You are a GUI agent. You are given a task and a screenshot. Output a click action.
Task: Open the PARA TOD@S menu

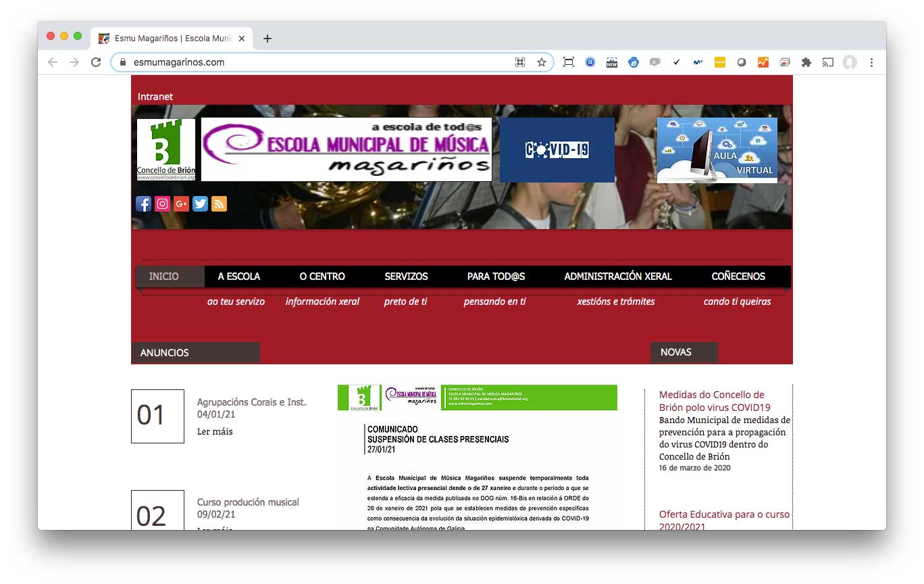pyautogui.click(x=496, y=276)
